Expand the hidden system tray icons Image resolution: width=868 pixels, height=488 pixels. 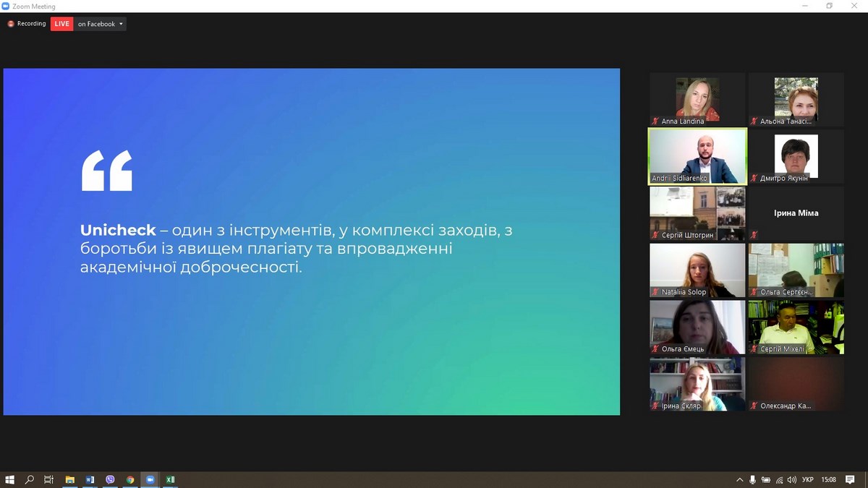pos(739,479)
